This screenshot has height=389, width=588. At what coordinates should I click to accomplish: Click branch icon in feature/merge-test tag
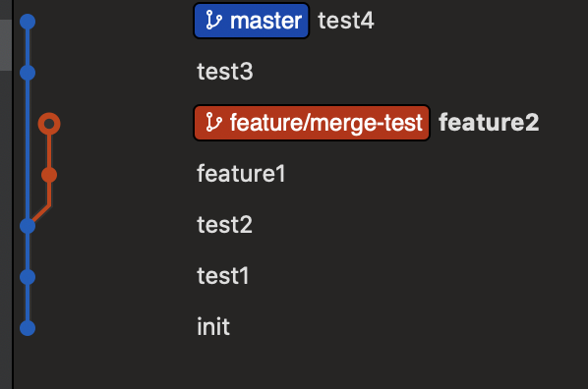(x=213, y=122)
